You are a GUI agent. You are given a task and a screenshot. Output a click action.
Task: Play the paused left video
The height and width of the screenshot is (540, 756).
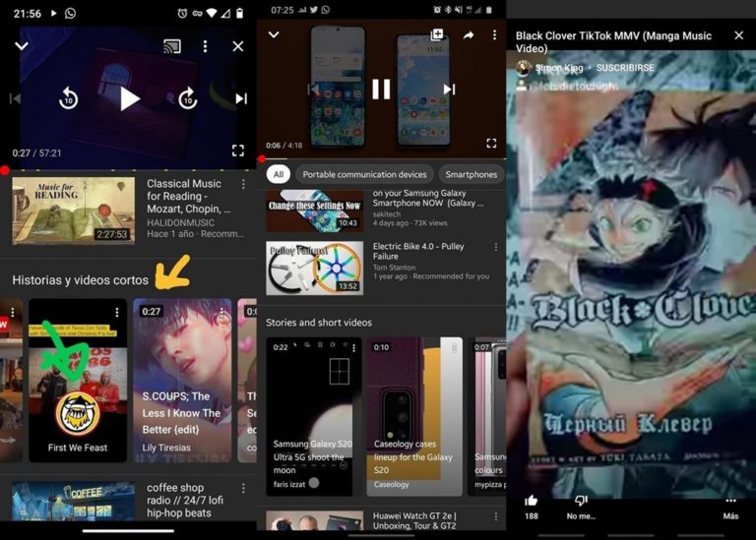129,99
